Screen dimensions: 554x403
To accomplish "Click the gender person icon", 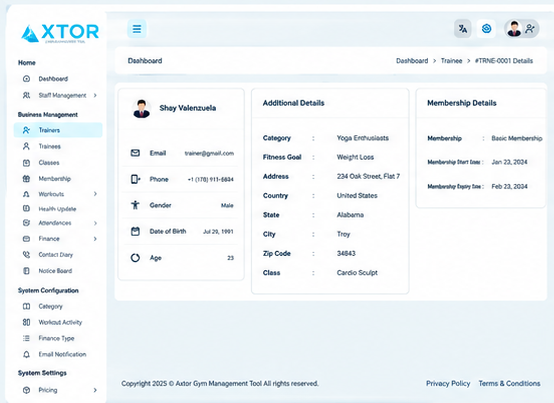I will 135,205.
